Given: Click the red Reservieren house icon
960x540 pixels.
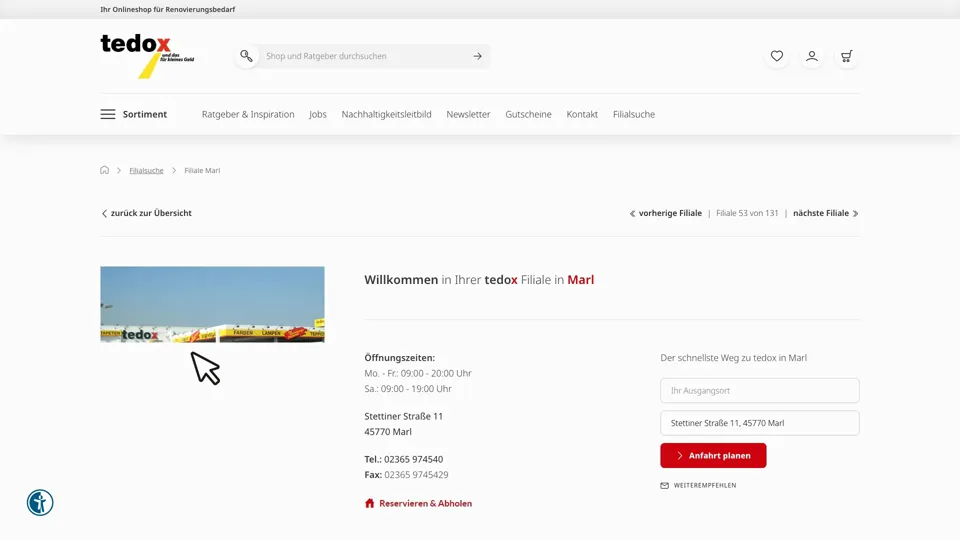Looking at the screenshot, I should 369,503.
